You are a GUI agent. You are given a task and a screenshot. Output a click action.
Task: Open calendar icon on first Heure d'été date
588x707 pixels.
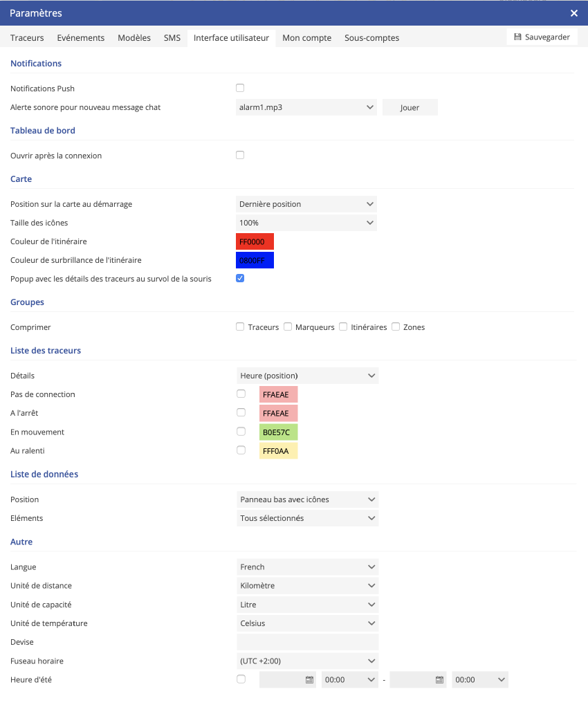coord(309,680)
